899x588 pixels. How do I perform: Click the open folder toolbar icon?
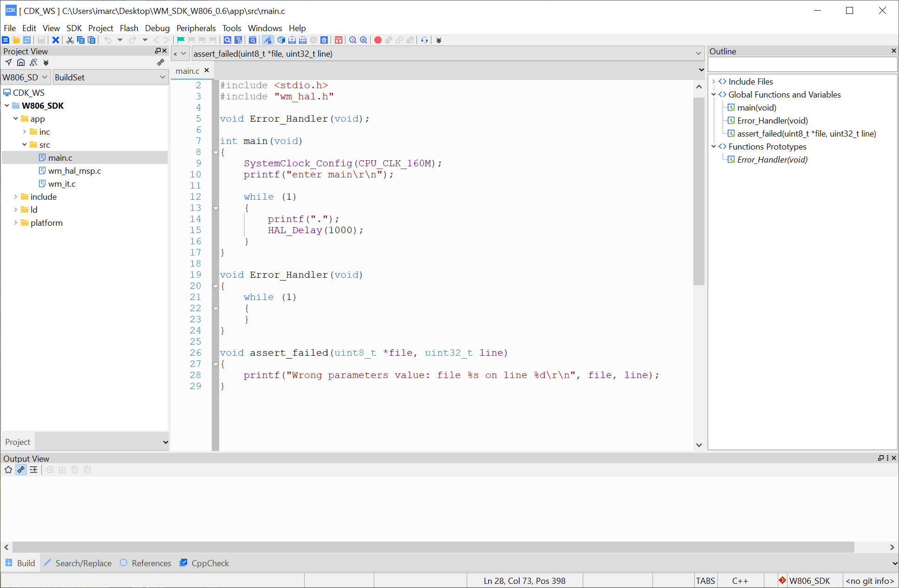(x=16, y=40)
